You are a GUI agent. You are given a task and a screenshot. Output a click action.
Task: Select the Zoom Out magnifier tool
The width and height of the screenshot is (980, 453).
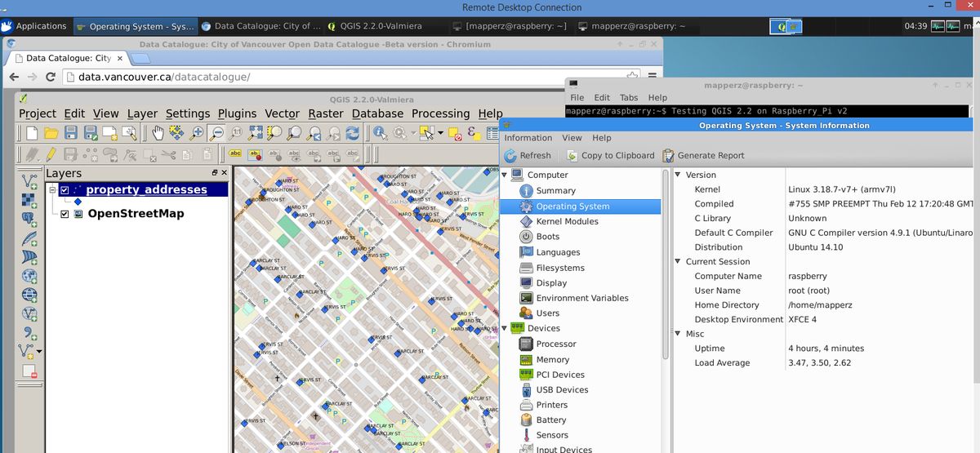click(x=216, y=132)
